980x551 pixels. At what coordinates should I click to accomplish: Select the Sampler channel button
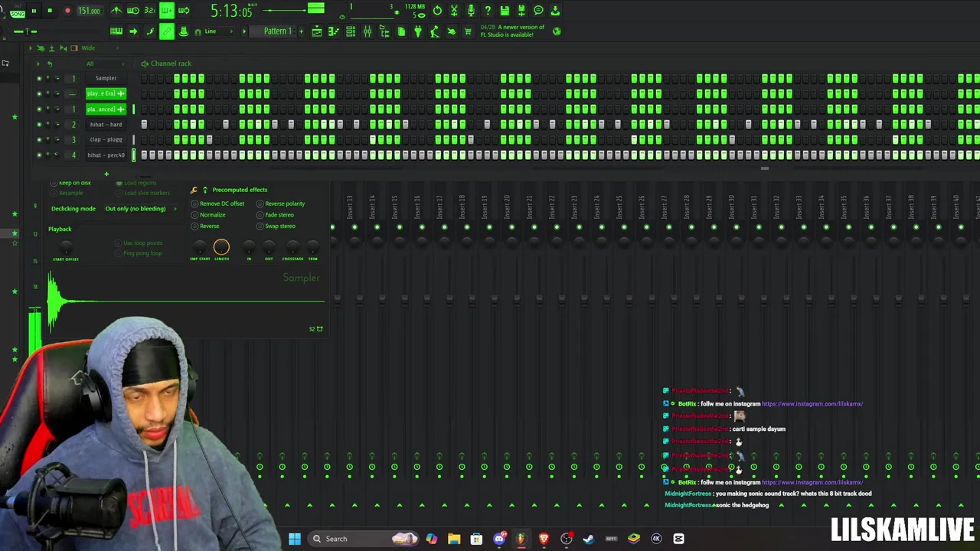pos(106,78)
